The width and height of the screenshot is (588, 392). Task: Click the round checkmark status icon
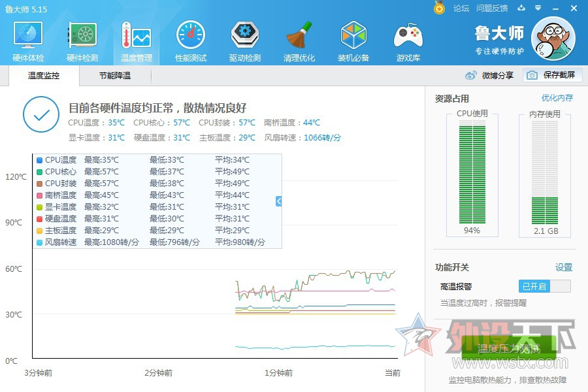coord(41,114)
